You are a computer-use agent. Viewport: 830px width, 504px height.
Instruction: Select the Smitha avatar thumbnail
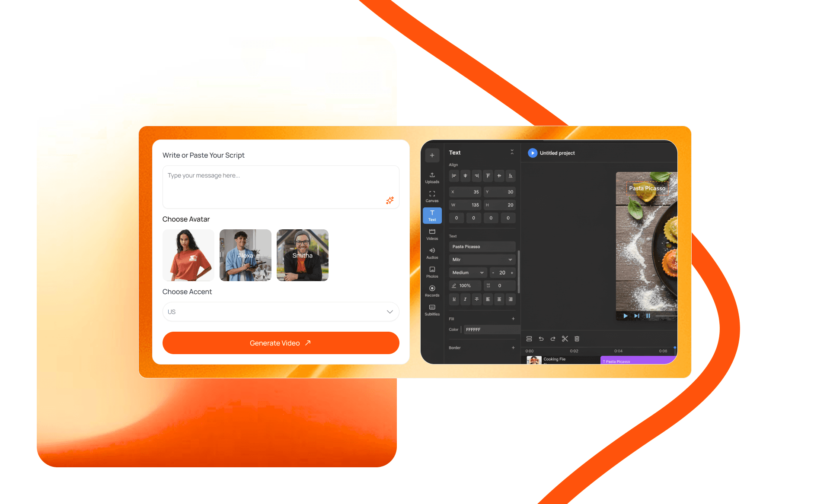click(302, 255)
